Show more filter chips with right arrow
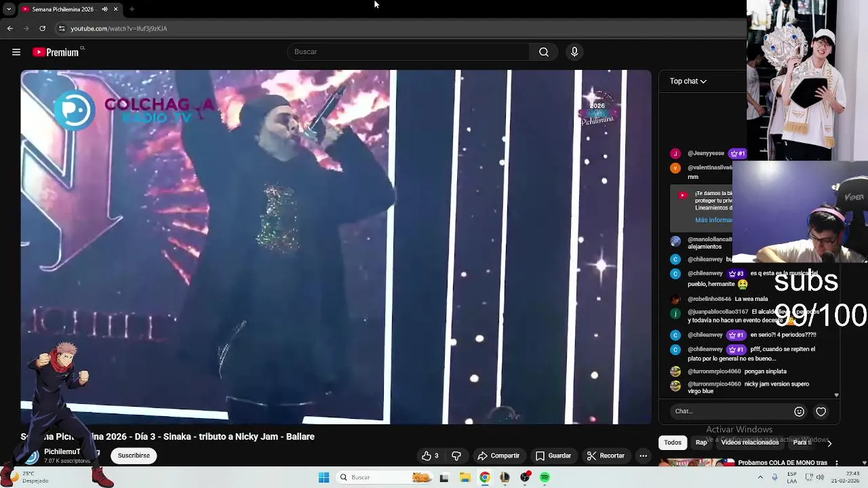868x488 pixels. pos(829,443)
